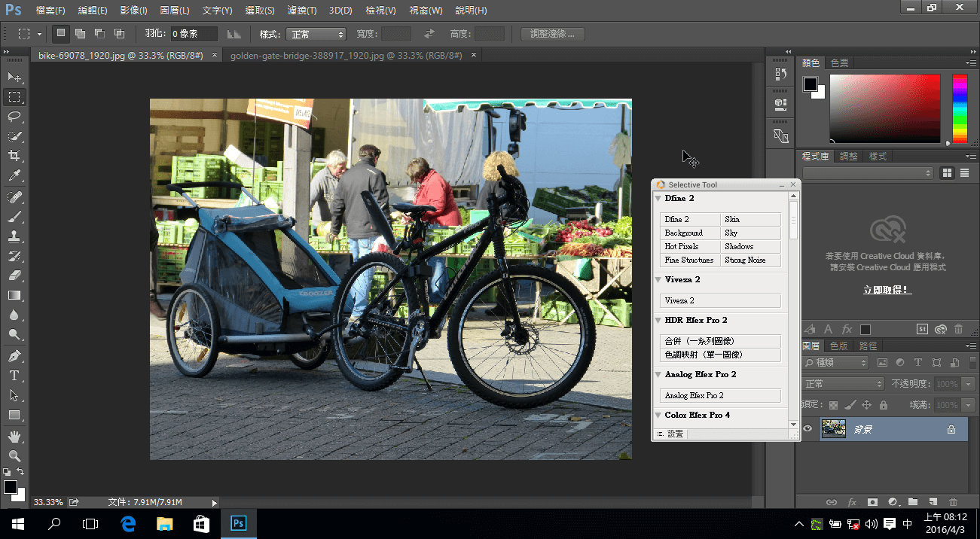Launch Viveza 2 from the Selective Tool
This screenshot has width=980, height=539.
[719, 300]
